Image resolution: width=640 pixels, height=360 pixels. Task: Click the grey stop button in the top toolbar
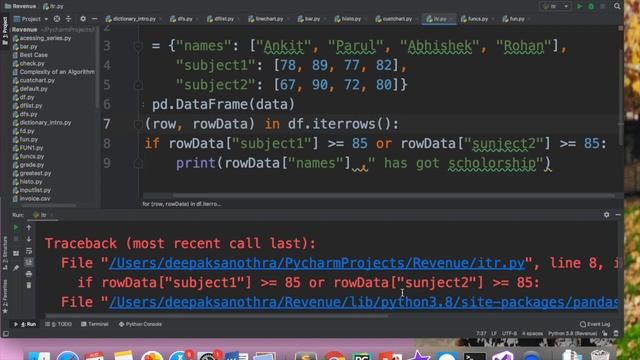602,6
